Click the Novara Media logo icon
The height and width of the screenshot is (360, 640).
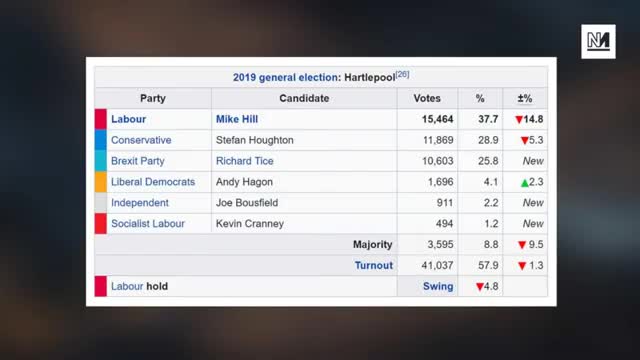[x=598, y=41]
